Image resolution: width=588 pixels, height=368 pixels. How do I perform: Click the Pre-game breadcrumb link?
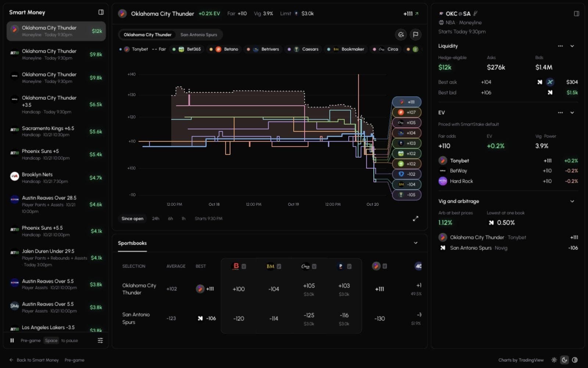(74, 360)
